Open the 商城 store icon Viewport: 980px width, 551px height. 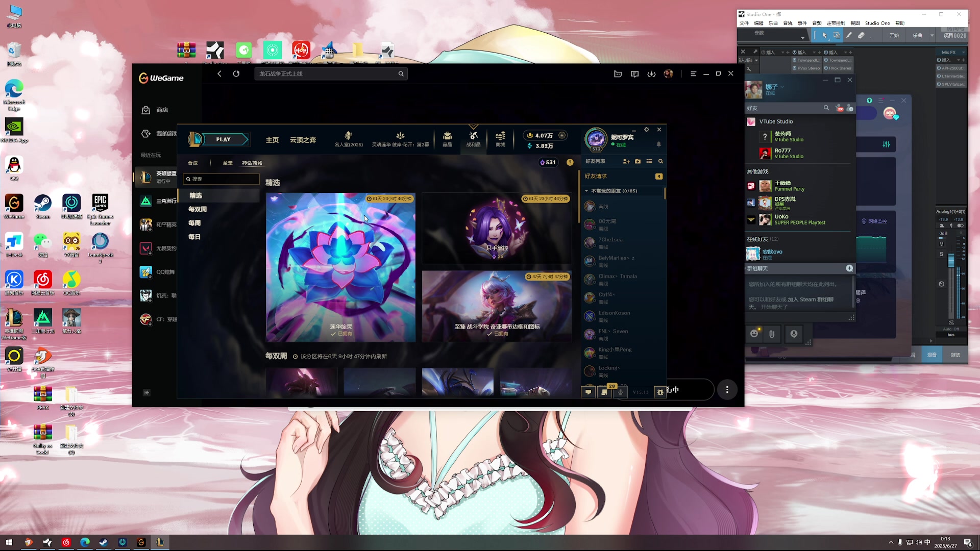pos(500,139)
